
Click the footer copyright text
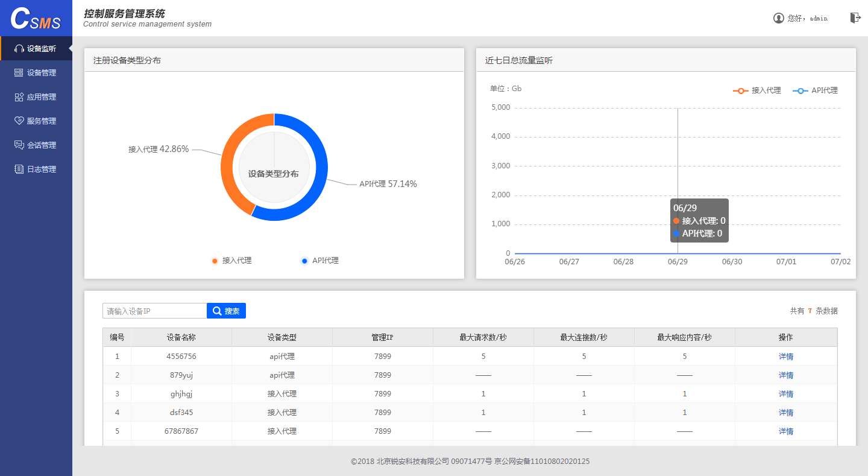point(470,462)
